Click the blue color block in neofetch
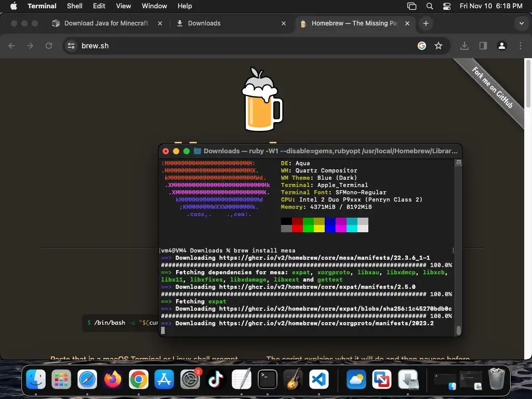This screenshot has height=399, width=532. click(x=330, y=224)
